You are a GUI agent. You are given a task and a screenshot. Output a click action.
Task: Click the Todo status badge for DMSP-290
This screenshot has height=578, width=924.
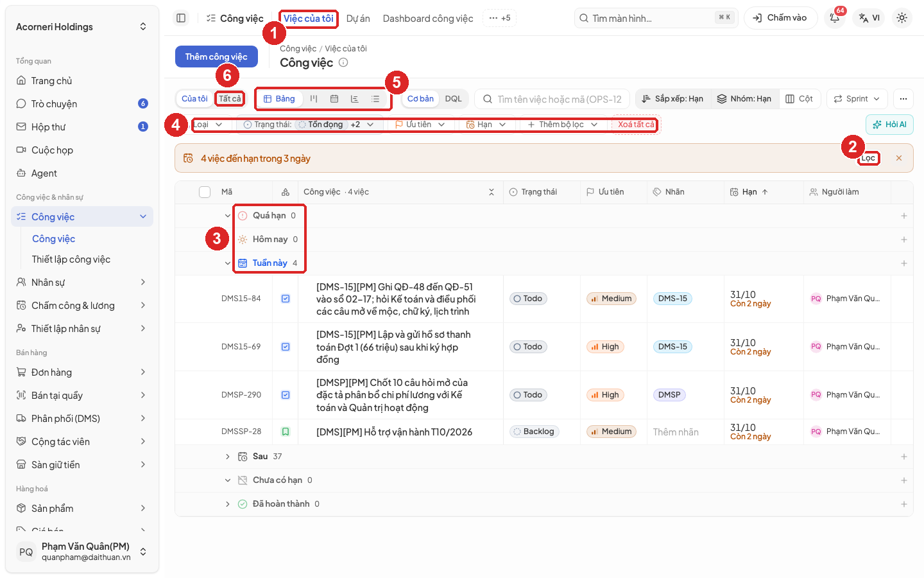[x=528, y=395]
